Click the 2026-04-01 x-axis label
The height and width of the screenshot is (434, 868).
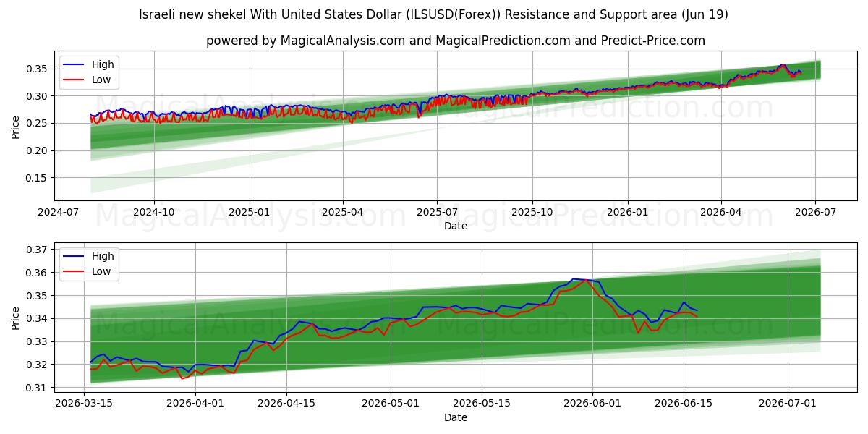pyautogui.click(x=197, y=404)
